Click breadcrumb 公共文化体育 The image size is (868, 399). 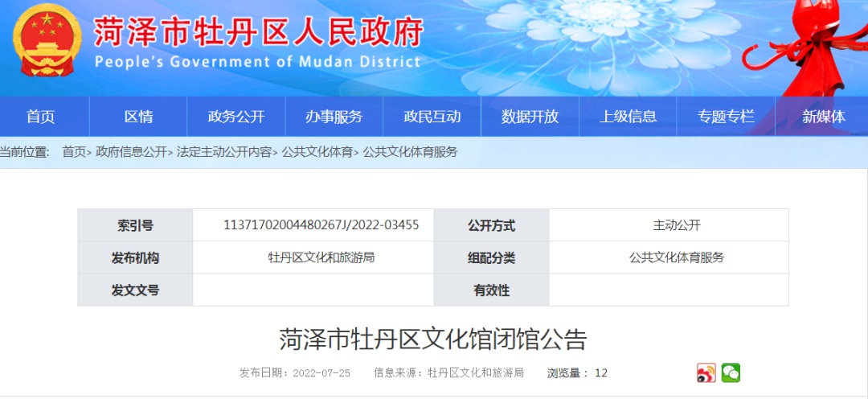click(317, 152)
